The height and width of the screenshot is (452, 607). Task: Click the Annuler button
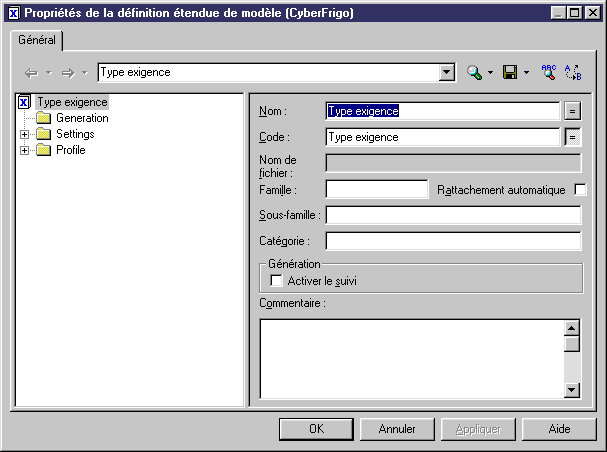click(397, 429)
